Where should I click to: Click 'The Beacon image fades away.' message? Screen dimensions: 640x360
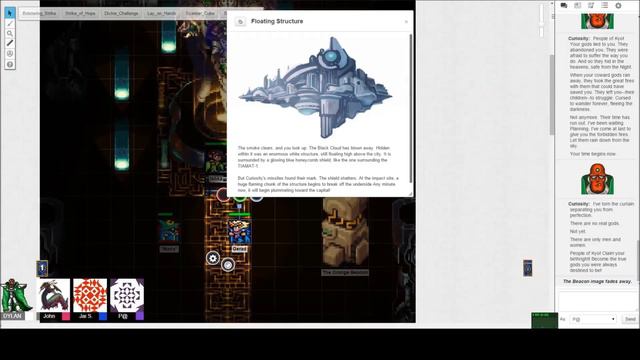tap(597, 282)
